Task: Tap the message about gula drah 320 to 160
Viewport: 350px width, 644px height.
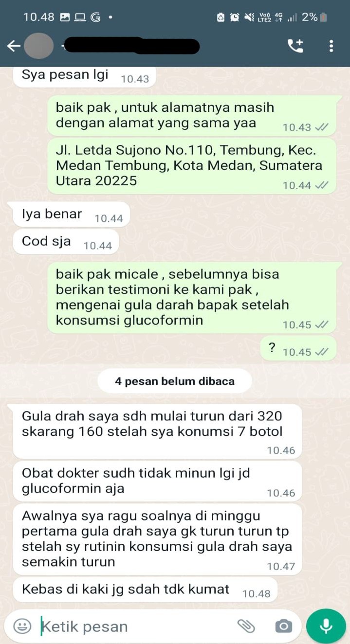Action: tap(157, 431)
